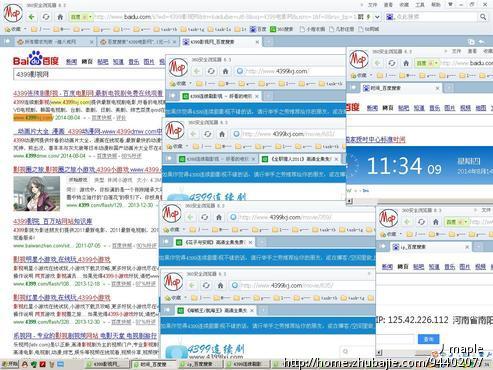Click home icon in the 时间 Baidu window
Screen dimensions: 493x370
point(406,63)
